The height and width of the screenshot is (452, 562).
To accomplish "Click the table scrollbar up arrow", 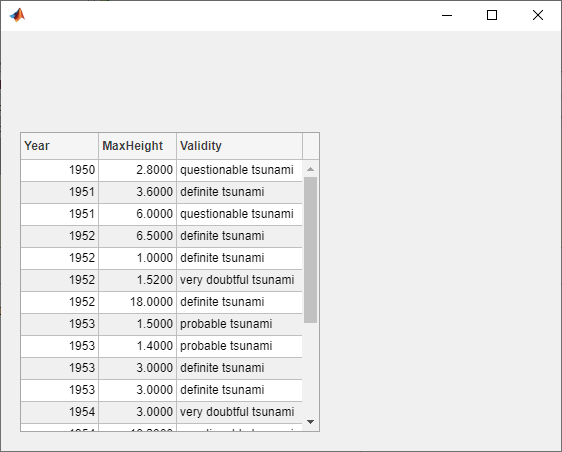I will (x=310, y=169).
